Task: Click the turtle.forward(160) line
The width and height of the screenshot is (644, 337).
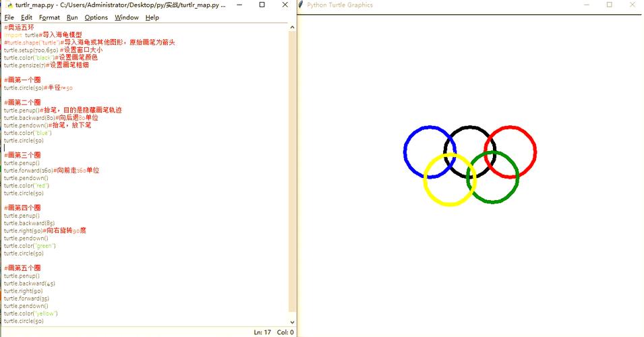Action: point(52,171)
